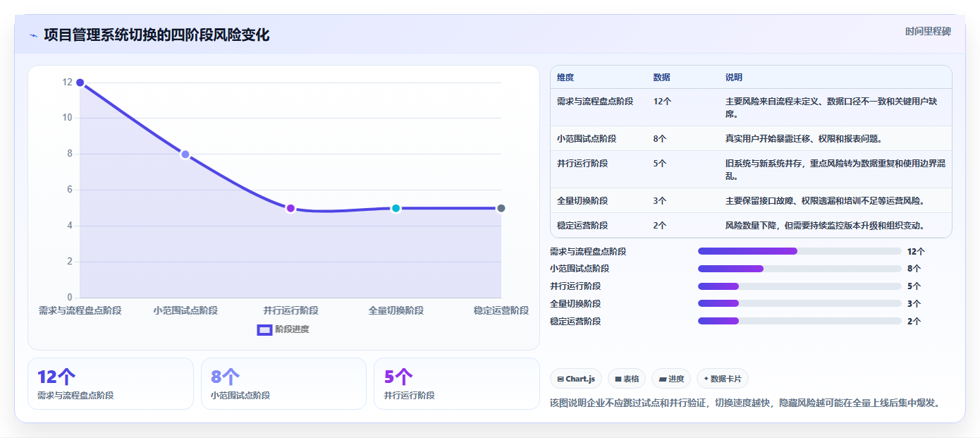Click the 需求与流程盘点阶段 progress bar
Viewport: 980px width, 438px height.
pos(800,251)
